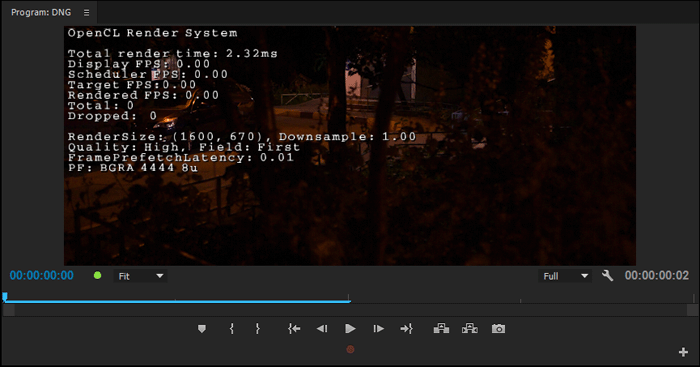This screenshot has width=700, height=367.
Task: Click the Go to In button
Action: click(294, 329)
